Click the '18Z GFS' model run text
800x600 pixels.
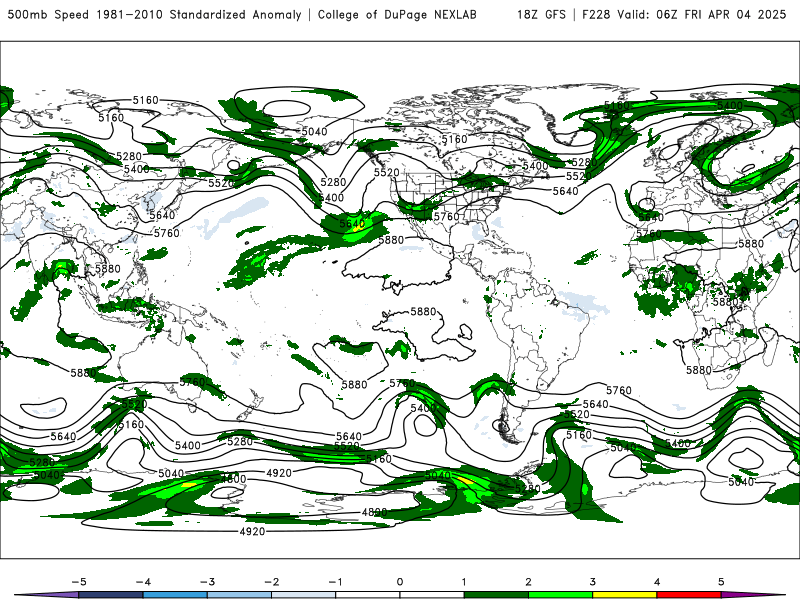541,15
